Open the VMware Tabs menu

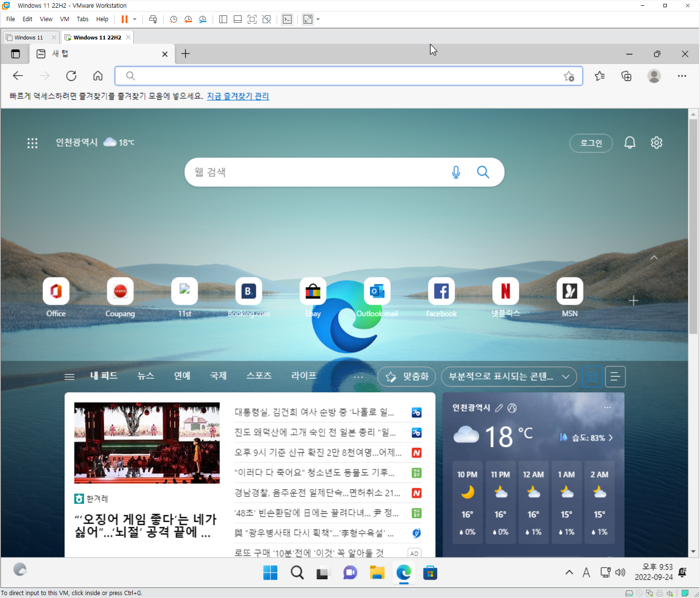click(x=83, y=19)
